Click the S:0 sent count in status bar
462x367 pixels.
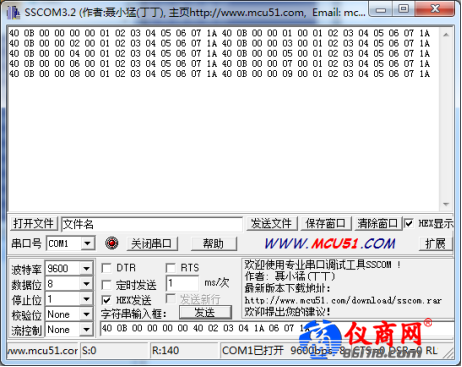tap(89, 350)
